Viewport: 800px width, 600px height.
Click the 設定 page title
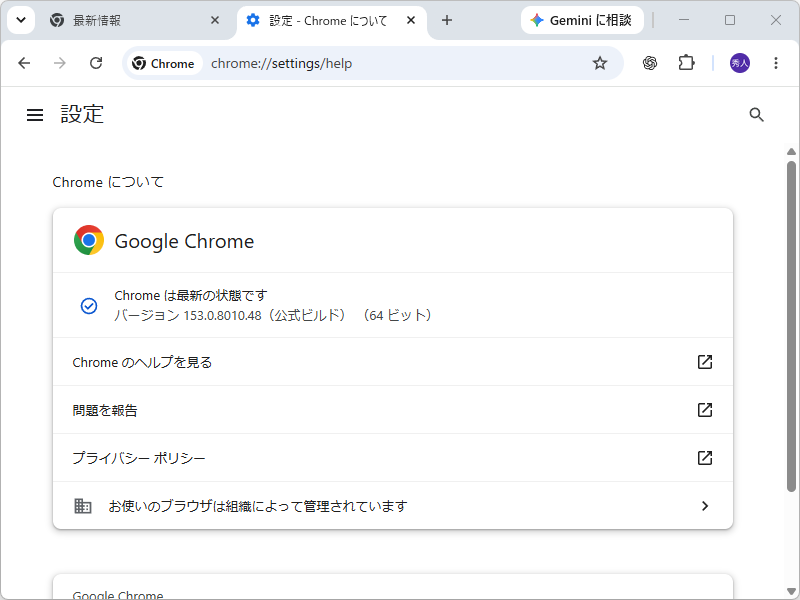tap(82, 114)
